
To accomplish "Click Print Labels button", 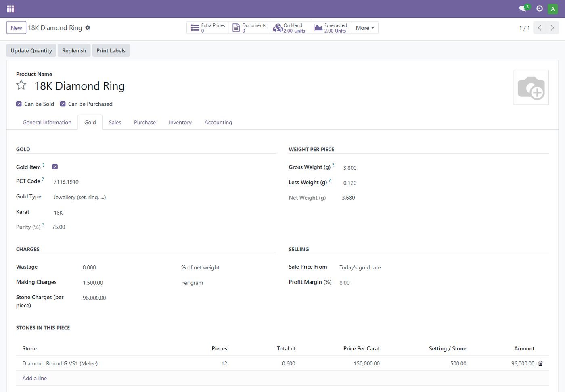I will point(111,50).
